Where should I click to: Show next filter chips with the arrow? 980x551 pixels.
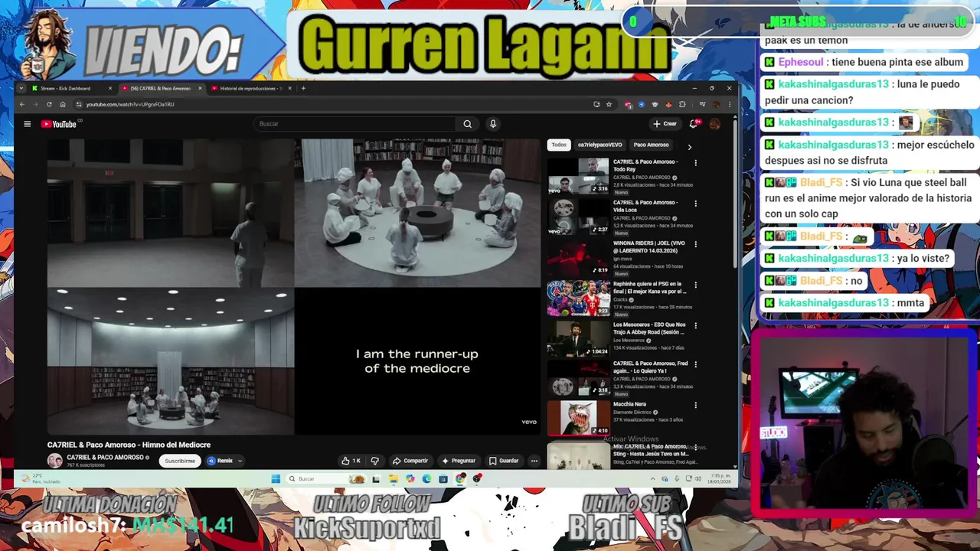[x=689, y=146]
